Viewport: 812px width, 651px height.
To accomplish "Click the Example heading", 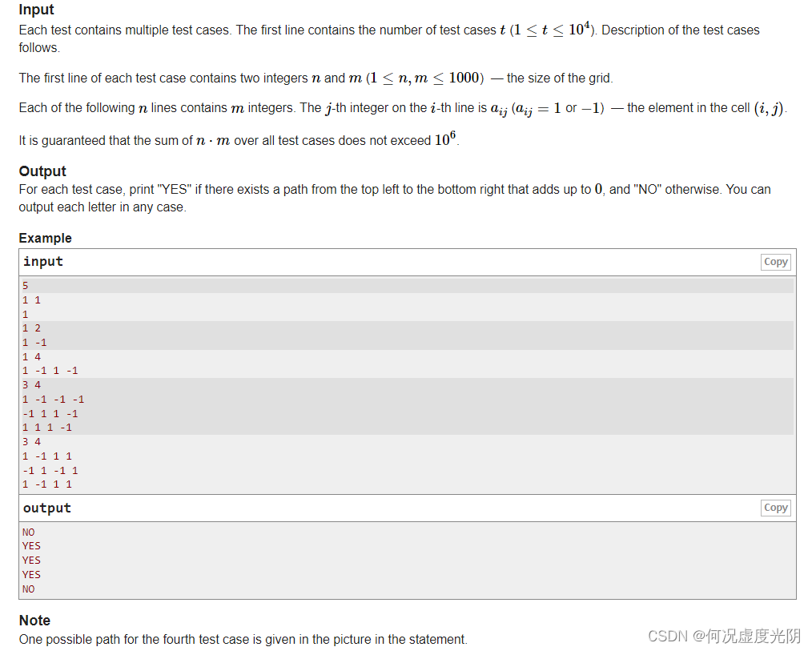I will [x=44, y=238].
